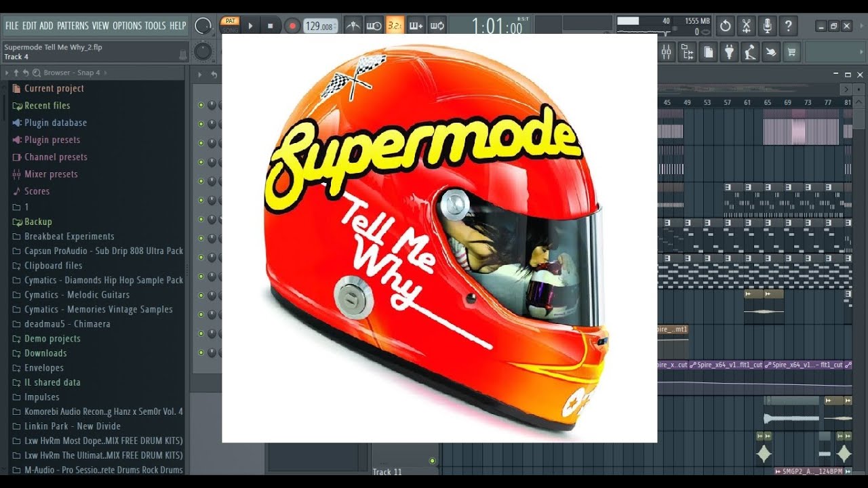Open the ADD menu
The image size is (868, 488).
[46, 26]
